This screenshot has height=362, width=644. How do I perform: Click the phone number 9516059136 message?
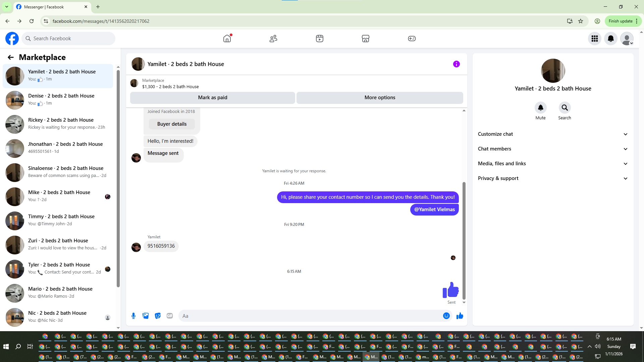[x=161, y=246]
